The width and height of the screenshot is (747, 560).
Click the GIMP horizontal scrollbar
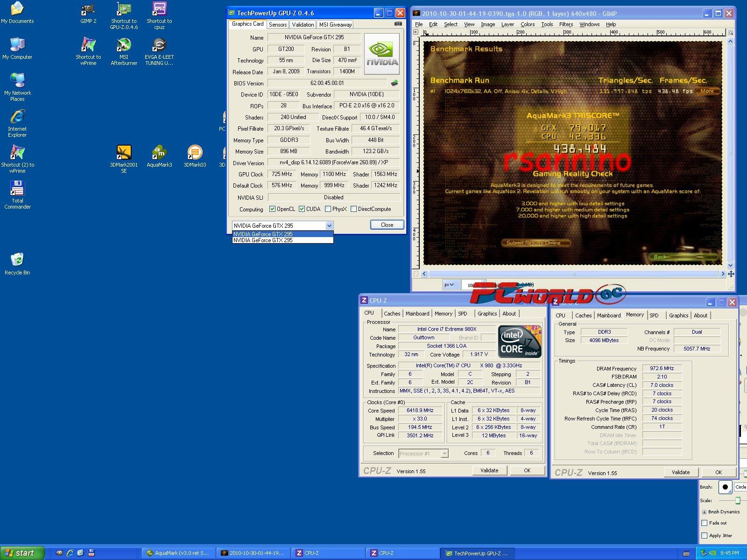coord(573,274)
